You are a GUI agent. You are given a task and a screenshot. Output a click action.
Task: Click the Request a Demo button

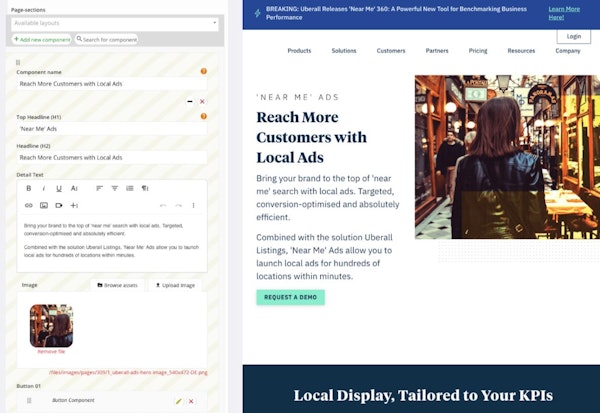coord(290,297)
